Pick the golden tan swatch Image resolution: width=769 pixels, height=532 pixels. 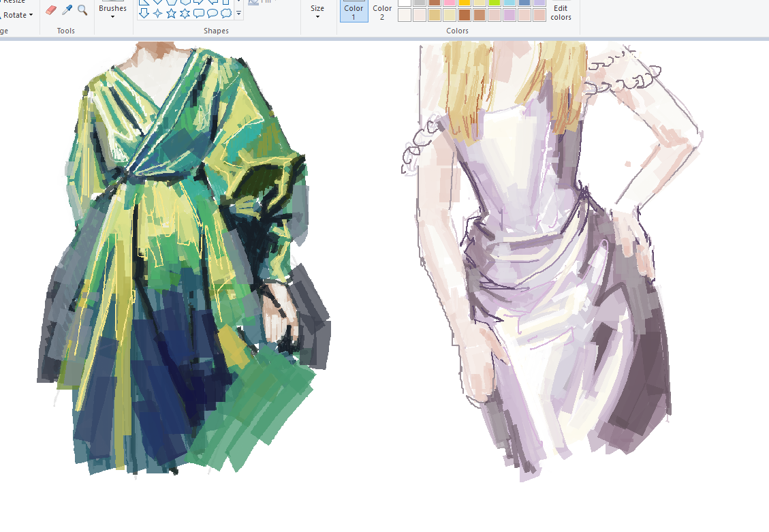pos(435,15)
